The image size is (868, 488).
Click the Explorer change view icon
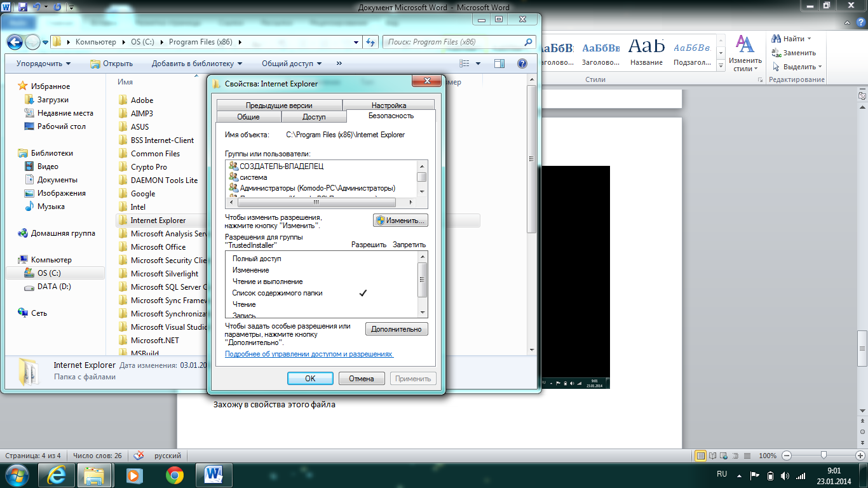tap(465, 64)
